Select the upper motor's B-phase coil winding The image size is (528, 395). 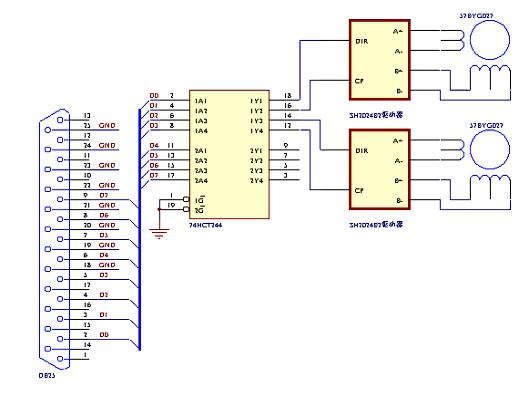(490, 77)
